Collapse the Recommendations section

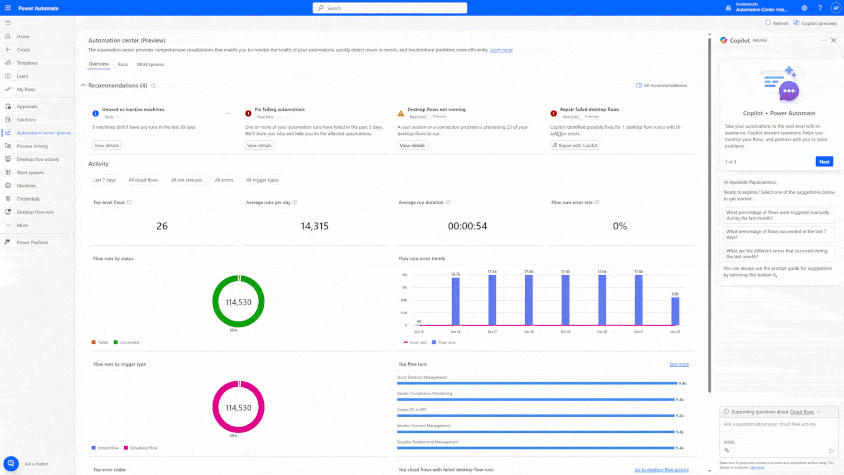click(84, 86)
